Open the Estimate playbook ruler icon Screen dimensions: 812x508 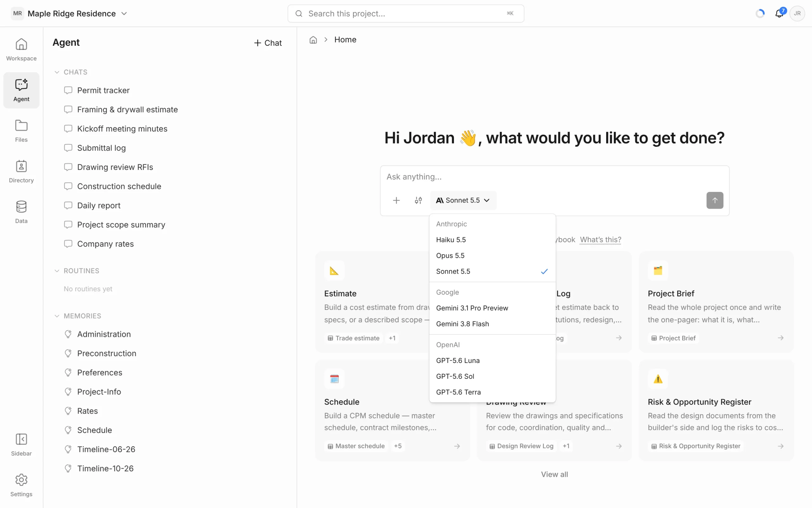click(x=334, y=271)
